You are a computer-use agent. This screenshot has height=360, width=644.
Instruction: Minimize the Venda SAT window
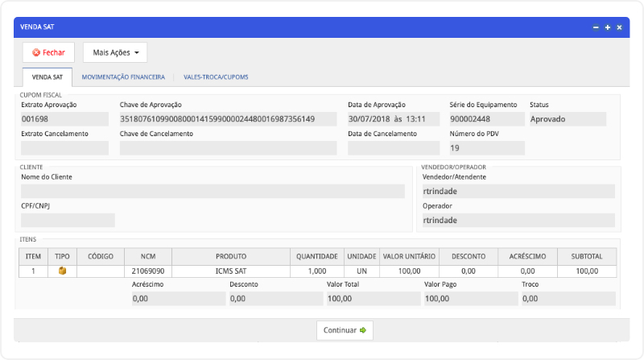coord(596,27)
